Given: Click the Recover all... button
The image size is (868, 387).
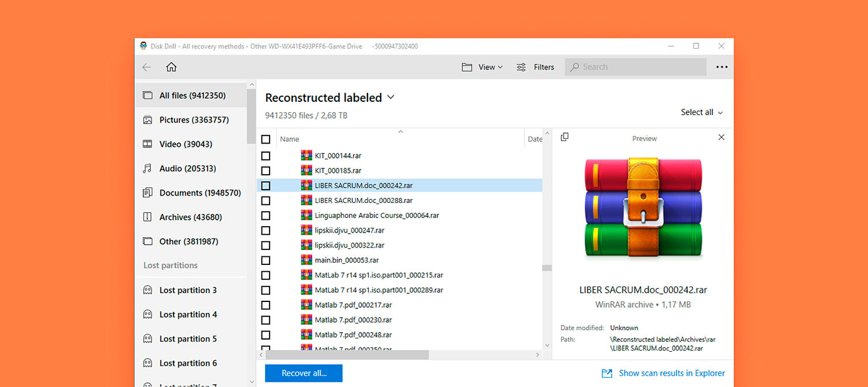Looking at the screenshot, I should 304,373.
